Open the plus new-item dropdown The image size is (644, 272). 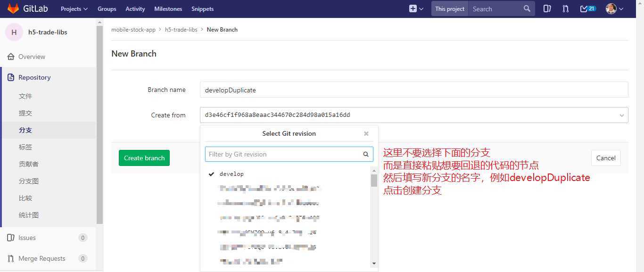click(x=416, y=8)
